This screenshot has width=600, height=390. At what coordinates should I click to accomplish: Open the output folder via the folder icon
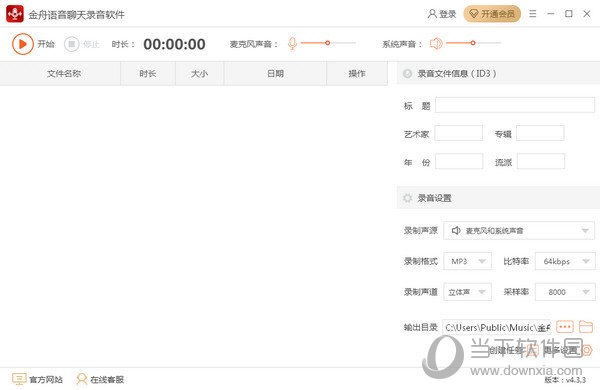pos(586,327)
